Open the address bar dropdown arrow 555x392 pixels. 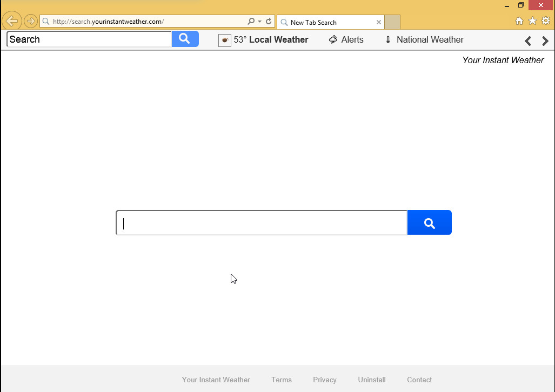[259, 21]
